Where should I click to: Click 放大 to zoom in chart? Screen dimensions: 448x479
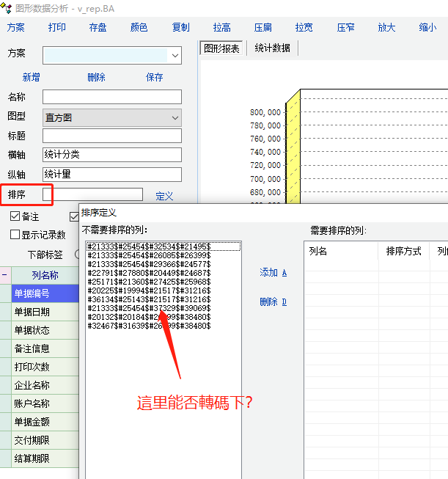(386, 28)
